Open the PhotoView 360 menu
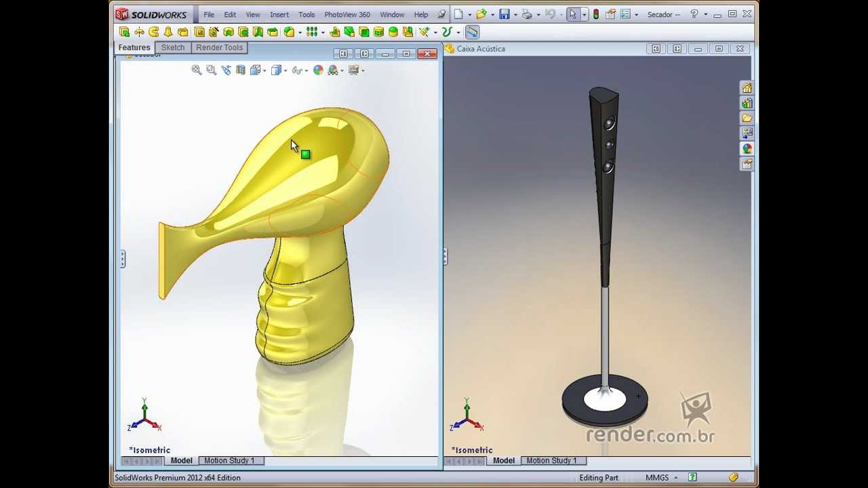 (347, 14)
